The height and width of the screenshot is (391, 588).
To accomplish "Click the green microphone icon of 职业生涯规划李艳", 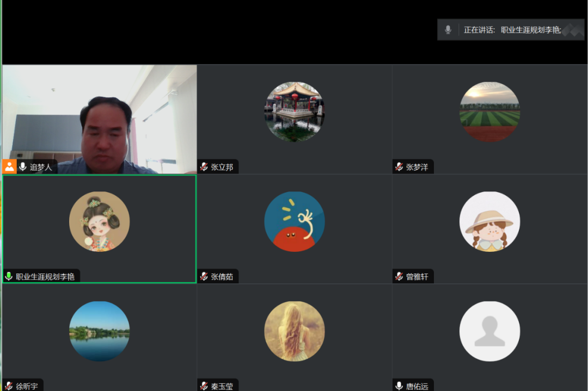I will click(9, 276).
